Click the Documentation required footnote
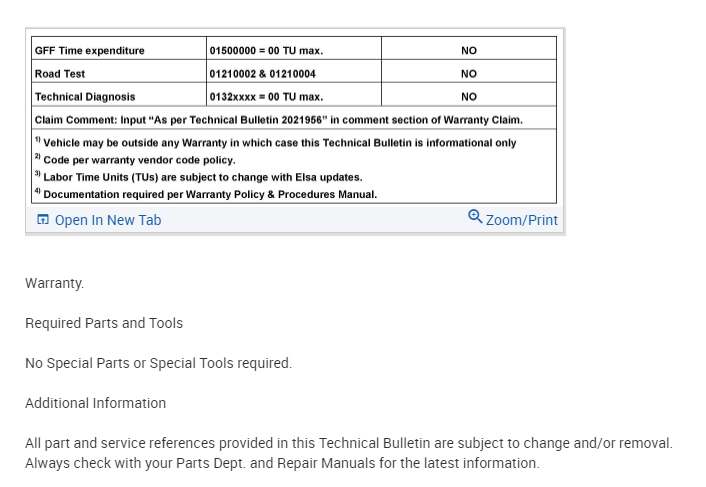The height and width of the screenshot is (487, 706). (210, 194)
